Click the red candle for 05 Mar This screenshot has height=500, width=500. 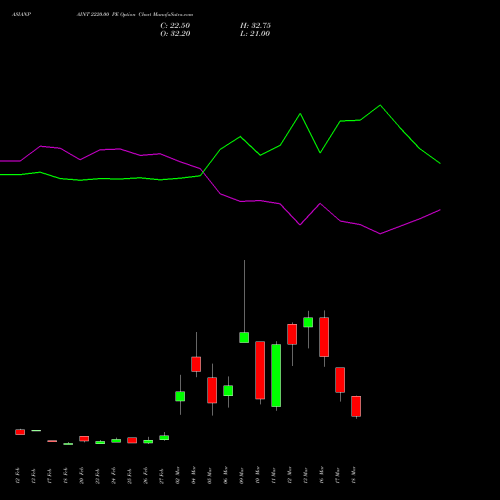click(x=212, y=390)
